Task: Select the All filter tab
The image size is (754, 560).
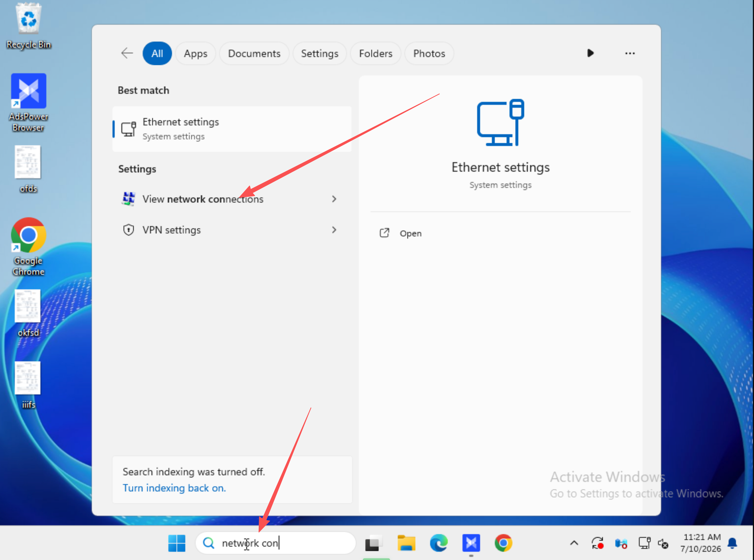Action: point(157,53)
